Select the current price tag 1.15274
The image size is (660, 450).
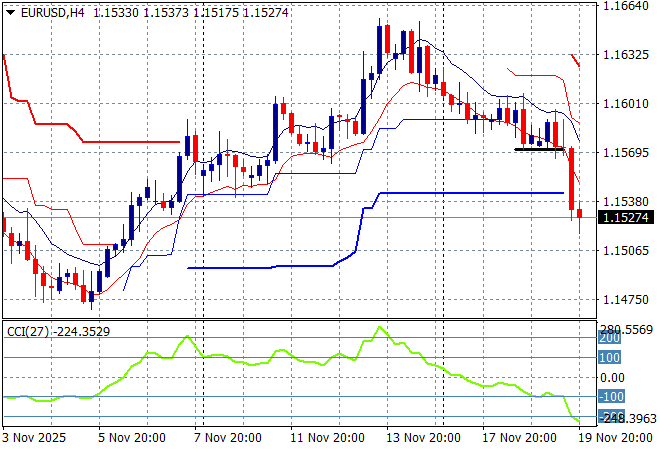point(627,217)
